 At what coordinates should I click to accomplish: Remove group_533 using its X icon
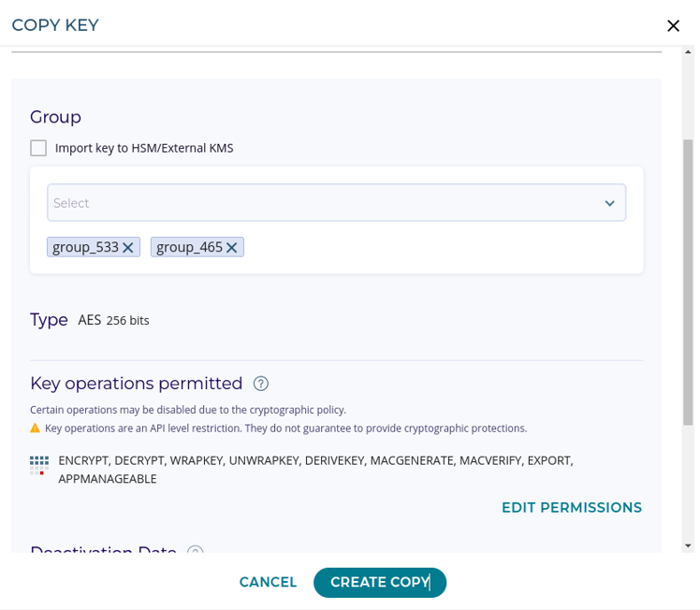tap(129, 248)
